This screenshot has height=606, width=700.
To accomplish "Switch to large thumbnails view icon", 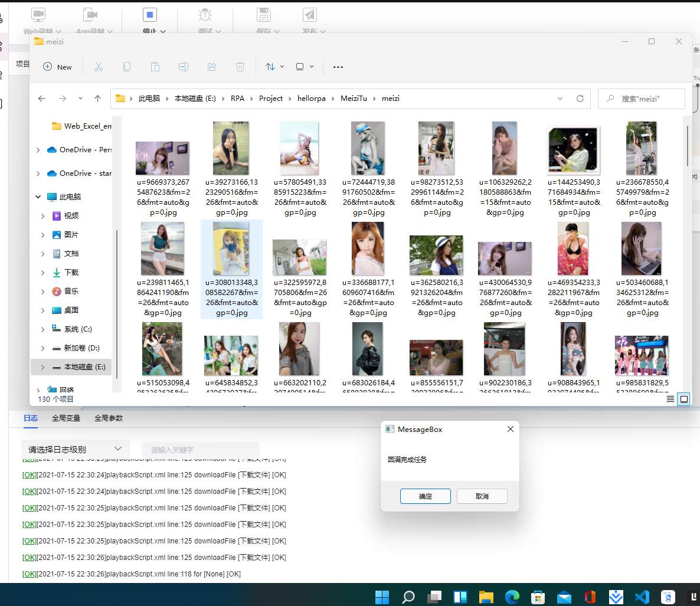I will (684, 399).
